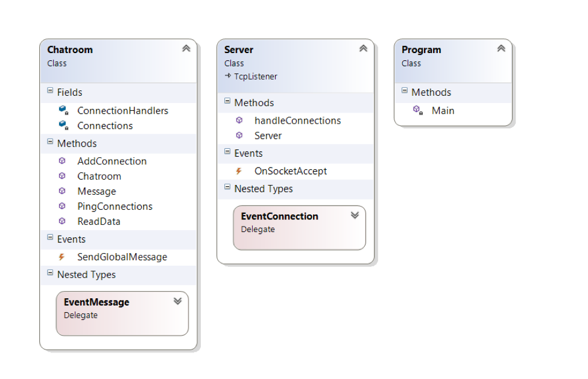Expand the EventMessage delegate box
This screenshot has width=588, height=379.
[x=177, y=301]
